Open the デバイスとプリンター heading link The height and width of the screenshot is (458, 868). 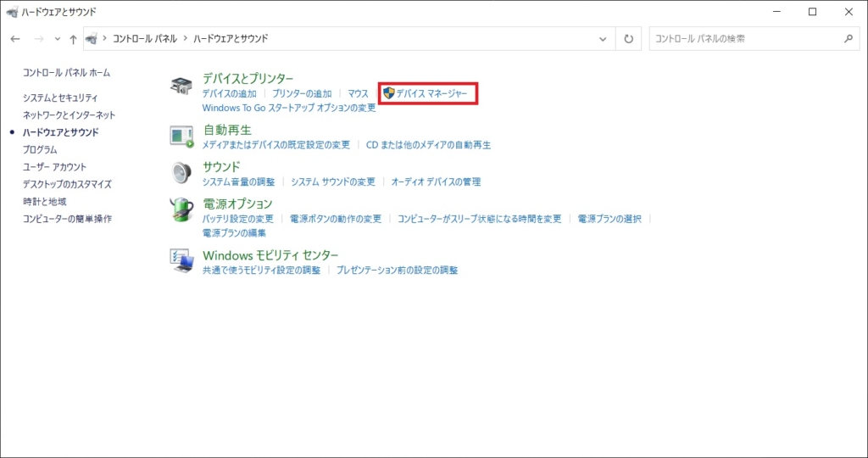(x=248, y=79)
